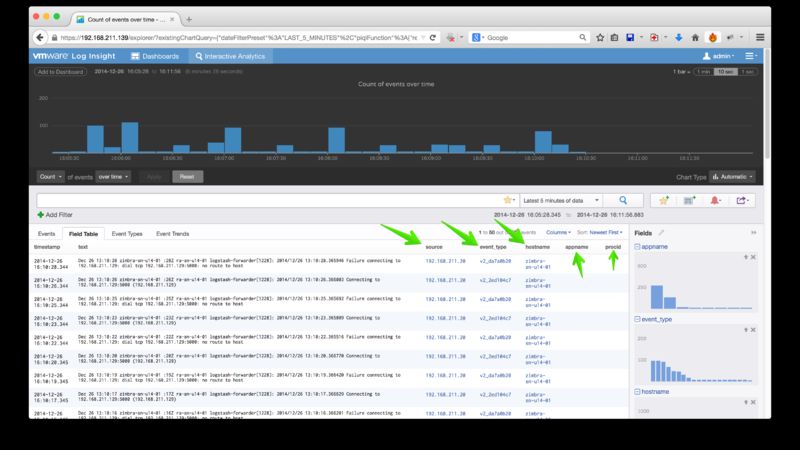Click the timestamp column header
800x450 pixels.
tap(47, 247)
